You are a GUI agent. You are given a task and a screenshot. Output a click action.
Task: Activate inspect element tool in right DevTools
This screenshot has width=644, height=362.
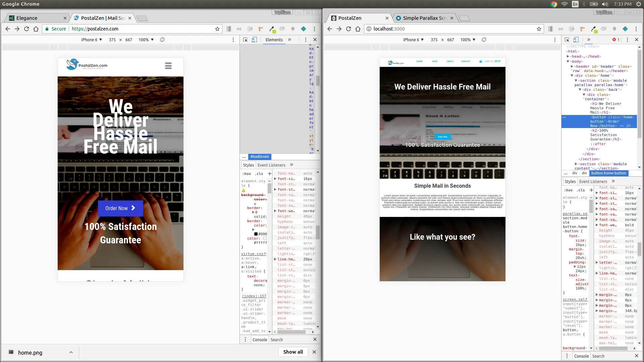(567, 40)
